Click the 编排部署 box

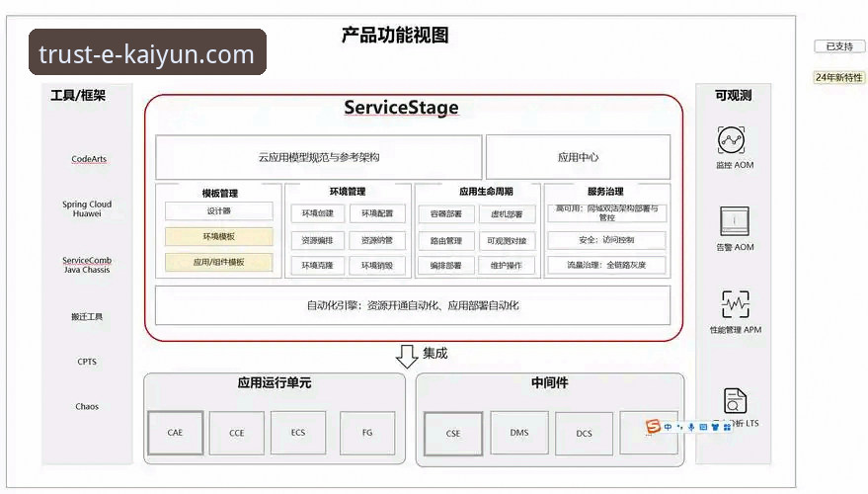(x=446, y=265)
